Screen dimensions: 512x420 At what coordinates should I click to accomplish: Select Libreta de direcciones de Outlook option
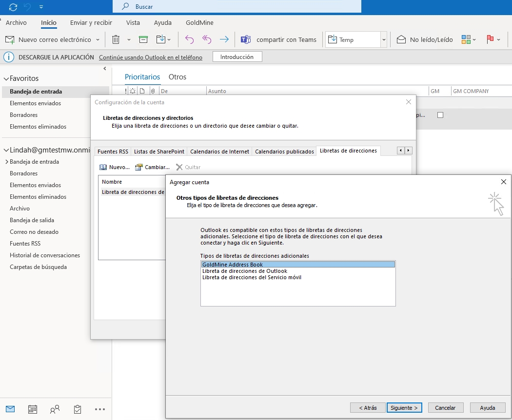coord(245,271)
